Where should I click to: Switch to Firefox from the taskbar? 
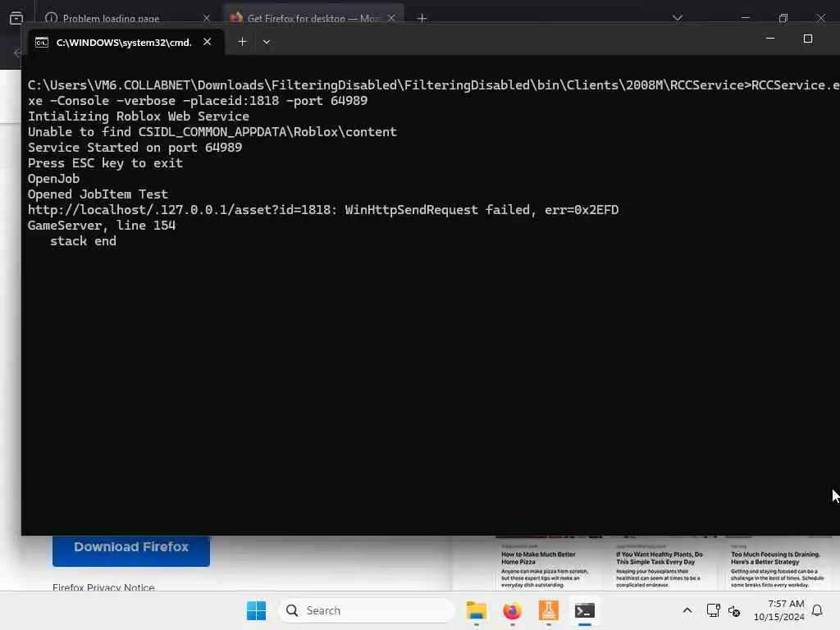click(512, 610)
